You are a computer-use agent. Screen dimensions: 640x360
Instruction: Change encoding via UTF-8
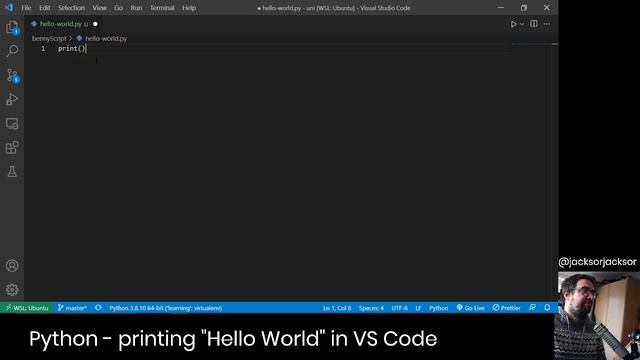click(x=399, y=308)
